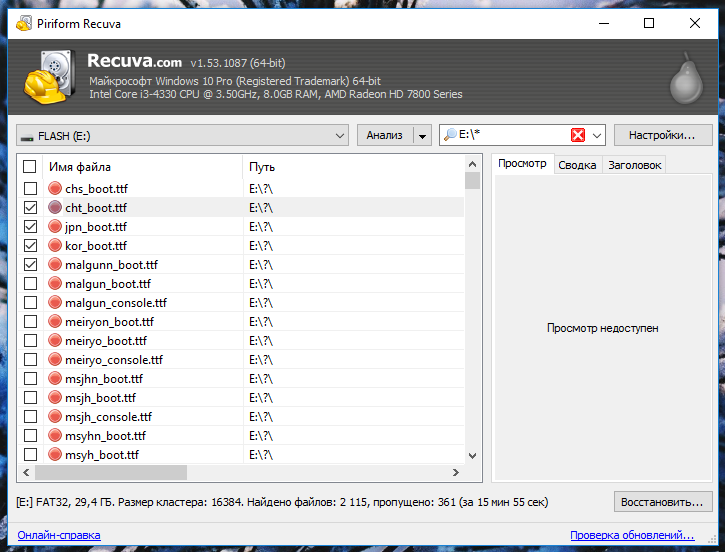Open the Онлайн-справка link
725x552 pixels.
click(x=59, y=535)
